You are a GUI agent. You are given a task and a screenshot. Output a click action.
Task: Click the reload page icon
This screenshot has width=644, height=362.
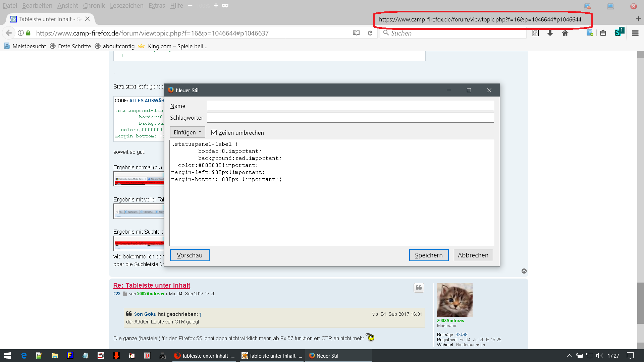pos(370,33)
